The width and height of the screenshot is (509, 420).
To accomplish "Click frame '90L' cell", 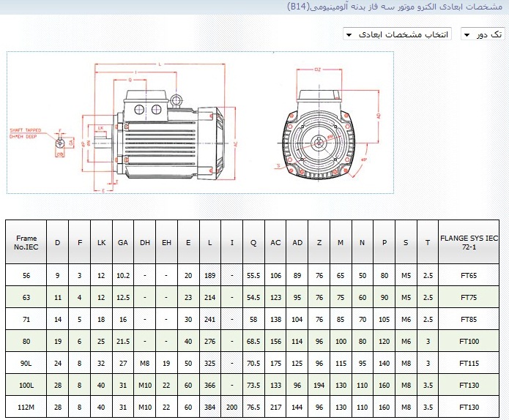I will pyautogui.click(x=26, y=363).
